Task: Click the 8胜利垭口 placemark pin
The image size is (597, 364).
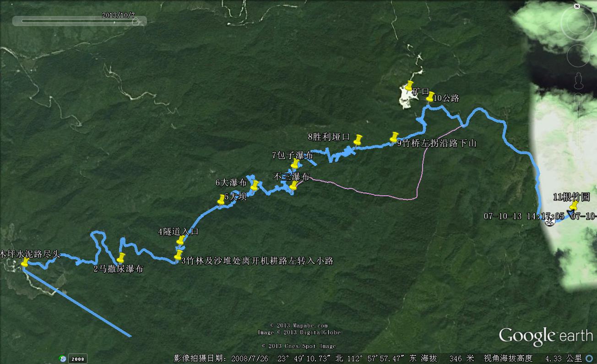Action: (x=358, y=139)
